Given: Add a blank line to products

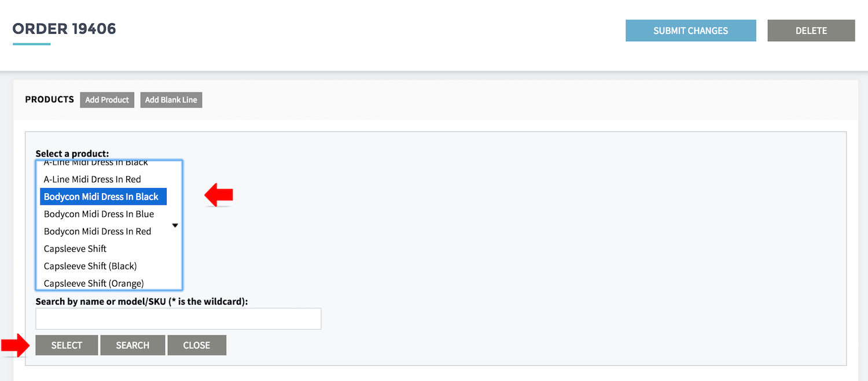Looking at the screenshot, I should 171,99.
